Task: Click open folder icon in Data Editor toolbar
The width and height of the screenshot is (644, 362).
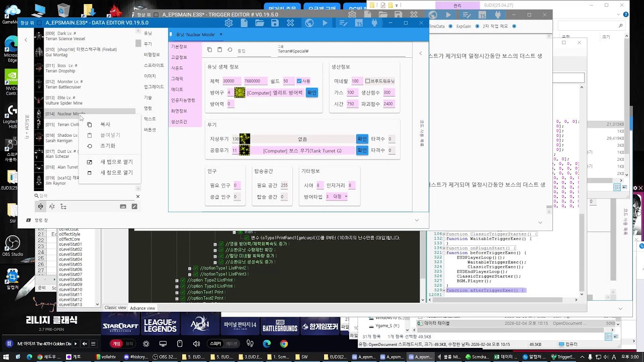Action: pyautogui.click(x=260, y=23)
